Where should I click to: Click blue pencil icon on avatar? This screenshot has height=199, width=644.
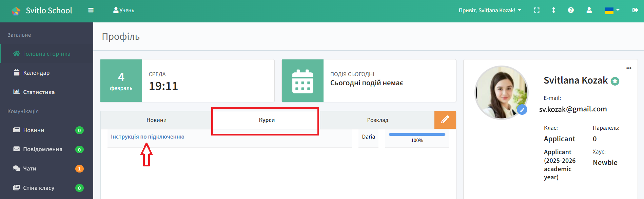click(522, 110)
